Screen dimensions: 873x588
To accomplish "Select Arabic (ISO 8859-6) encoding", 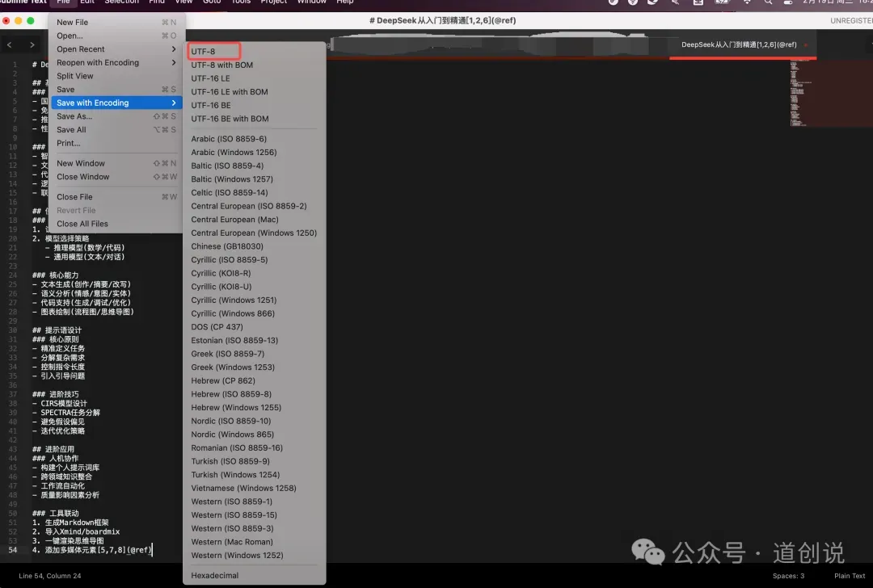I will [x=255, y=138].
